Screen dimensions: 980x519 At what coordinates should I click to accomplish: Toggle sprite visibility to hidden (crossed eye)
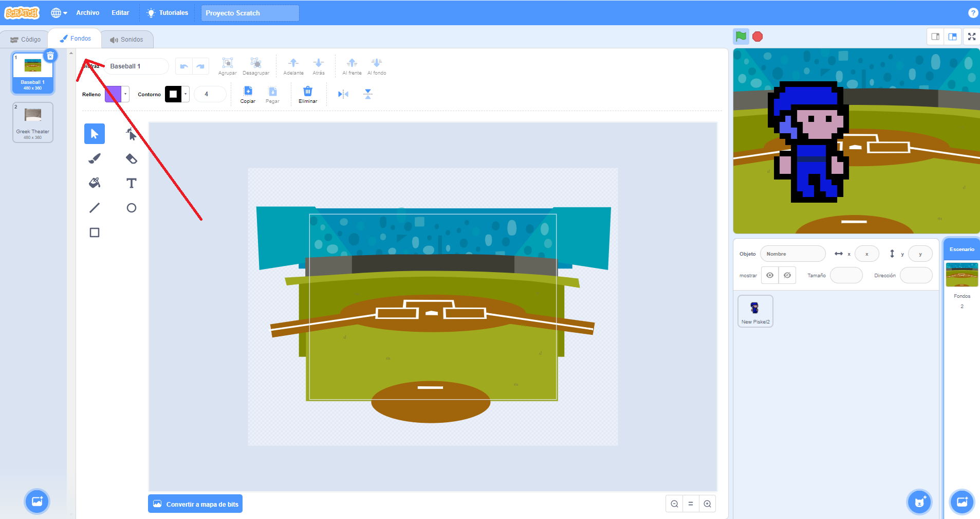787,275
